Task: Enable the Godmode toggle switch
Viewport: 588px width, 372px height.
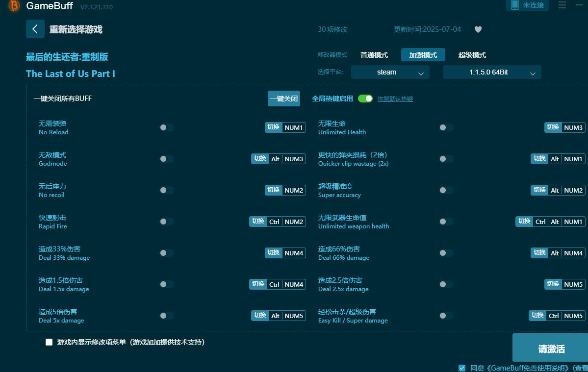Action: point(166,158)
